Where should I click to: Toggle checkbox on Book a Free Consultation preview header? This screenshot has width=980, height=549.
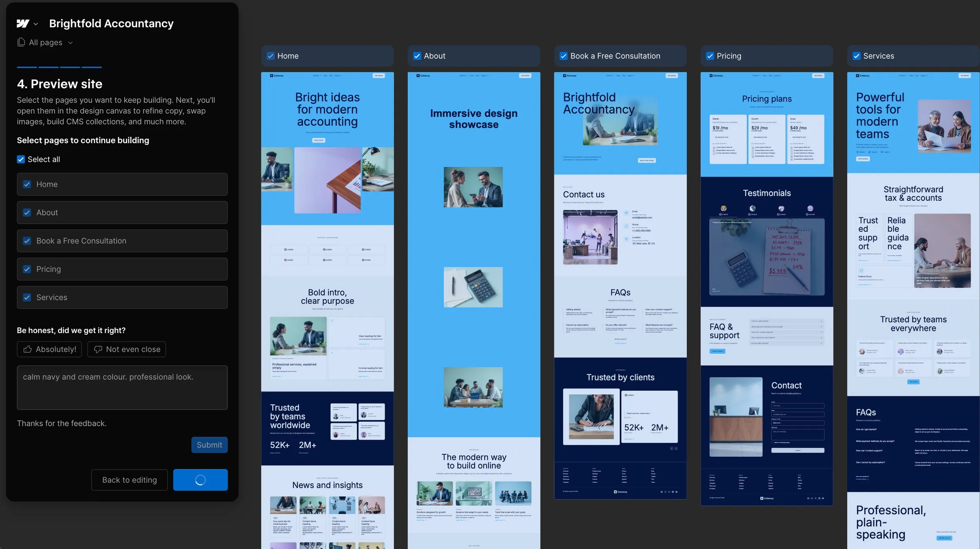coord(563,56)
